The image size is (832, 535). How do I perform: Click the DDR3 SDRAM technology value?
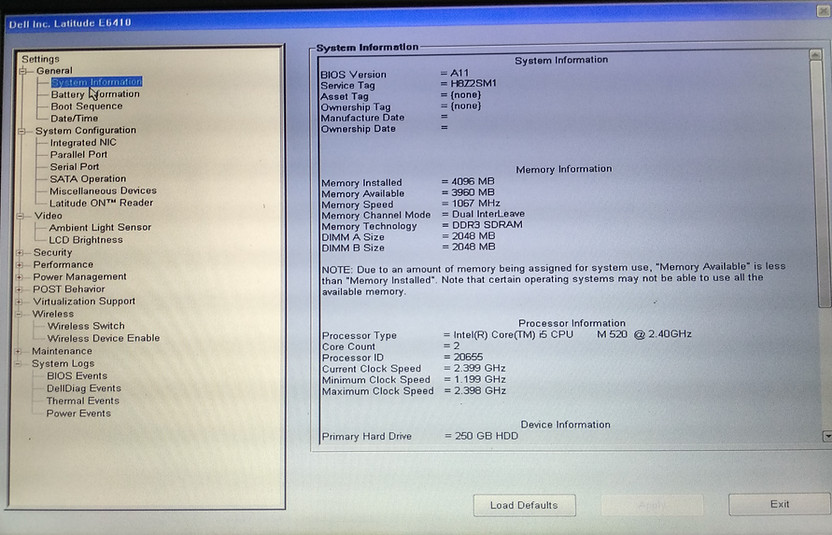pyautogui.click(x=487, y=225)
